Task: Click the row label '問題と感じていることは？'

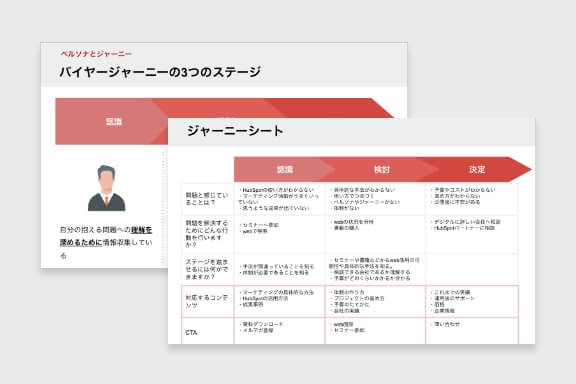Action: tap(207, 199)
